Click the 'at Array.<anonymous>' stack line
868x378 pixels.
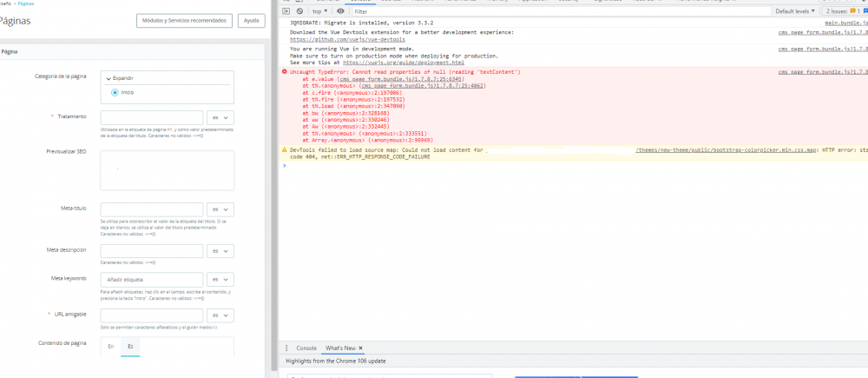[367, 140]
